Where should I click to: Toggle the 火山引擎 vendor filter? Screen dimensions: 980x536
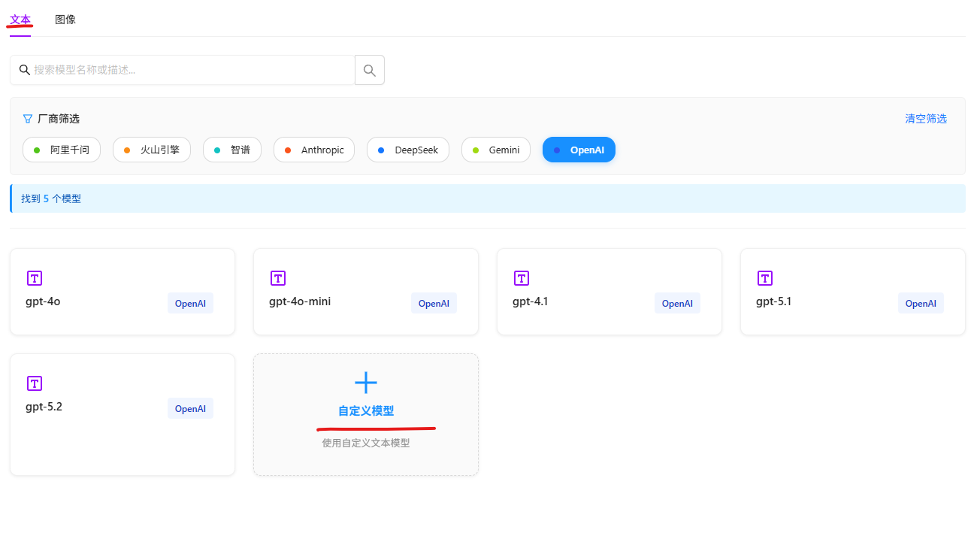(x=151, y=150)
